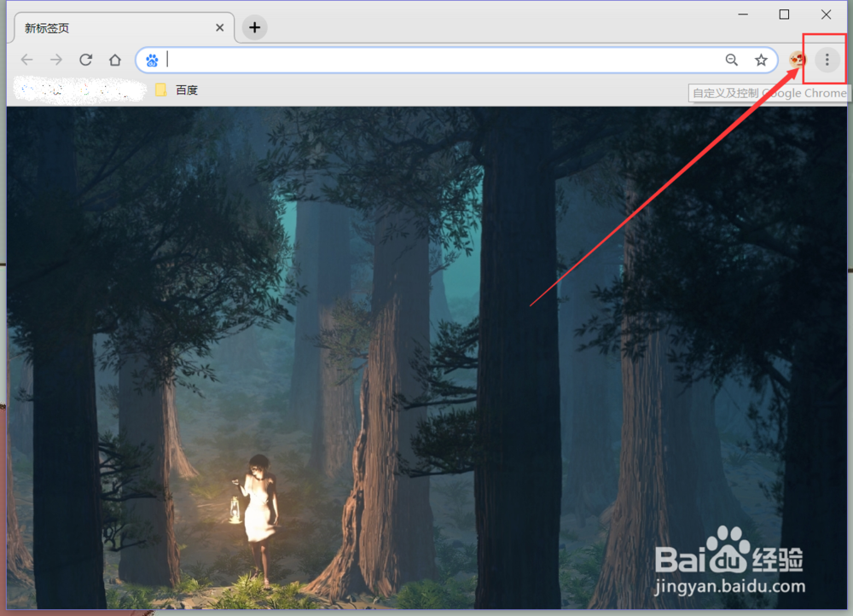Open the home page icon
The image size is (853, 616).
coord(115,60)
